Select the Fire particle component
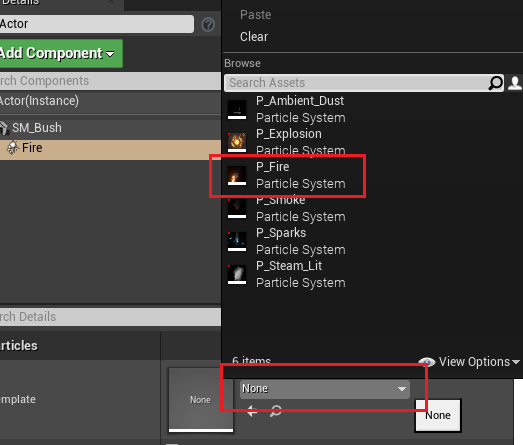Image resolution: width=523 pixels, height=445 pixels. click(110, 148)
